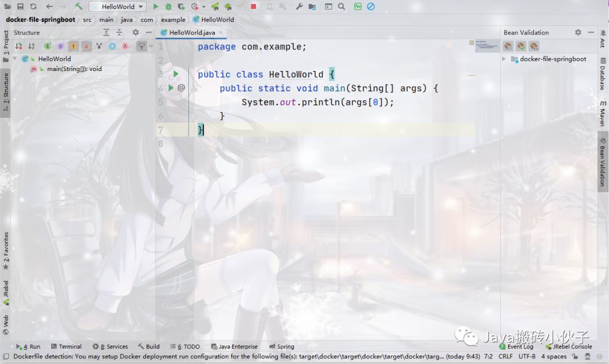Click the JRebel Run rocket icon
The height and width of the screenshot is (364, 609).
[x=215, y=7]
